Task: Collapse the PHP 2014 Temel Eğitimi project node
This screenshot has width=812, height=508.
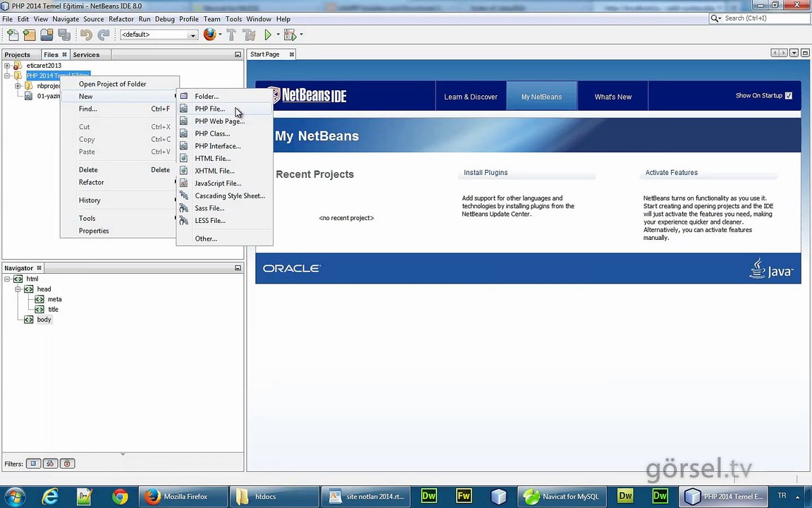Action: click(x=7, y=75)
